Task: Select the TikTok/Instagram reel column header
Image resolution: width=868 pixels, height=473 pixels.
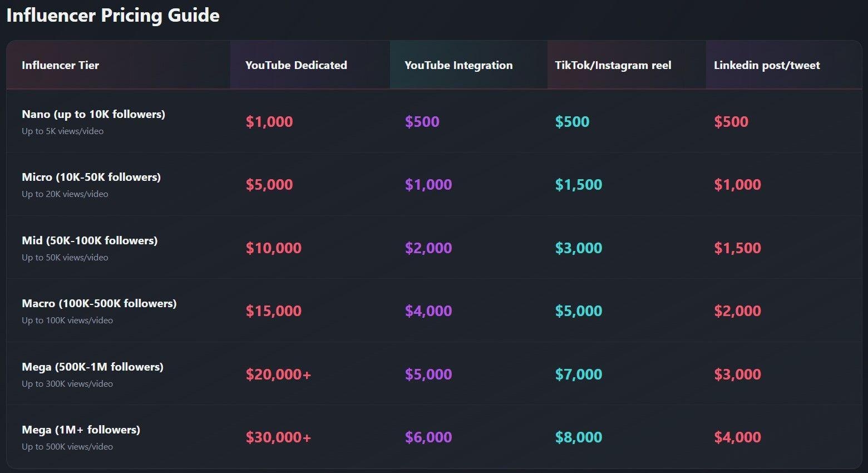Action: pyautogui.click(x=613, y=65)
